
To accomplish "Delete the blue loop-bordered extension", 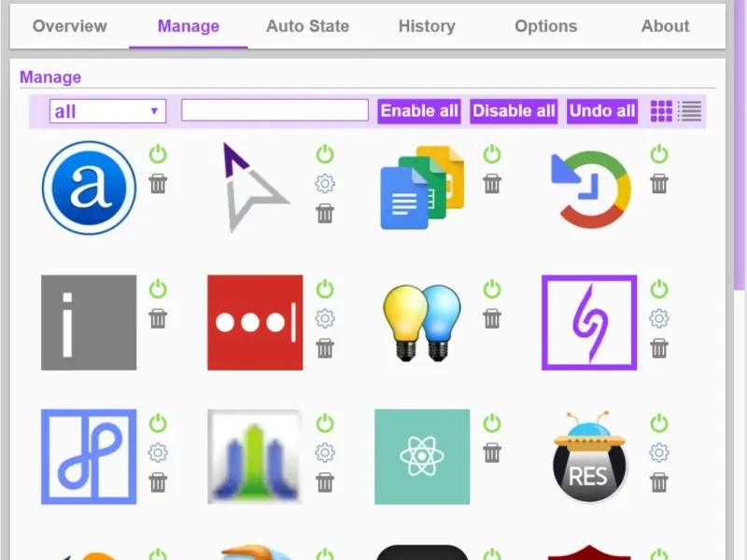I will tap(158, 483).
